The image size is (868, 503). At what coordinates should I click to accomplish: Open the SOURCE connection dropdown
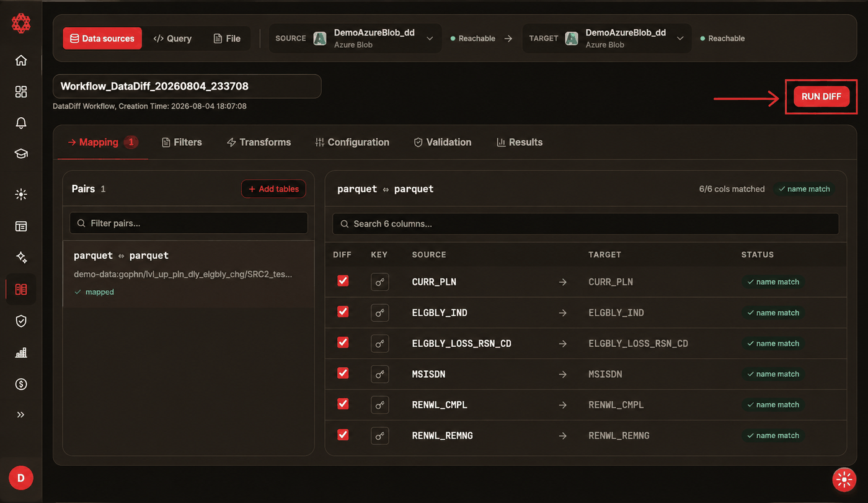tap(355, 38)
